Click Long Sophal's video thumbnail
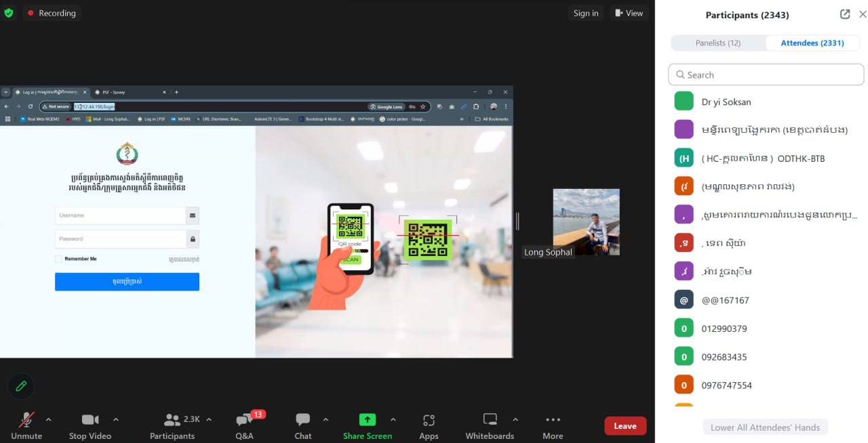The image size is (868, 443). coord(586,222)
